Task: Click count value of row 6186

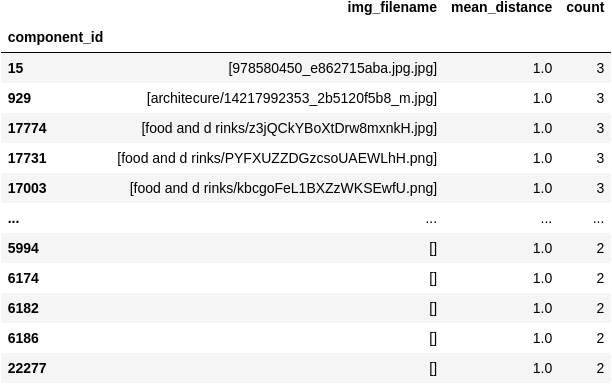Action: point(600,338)
